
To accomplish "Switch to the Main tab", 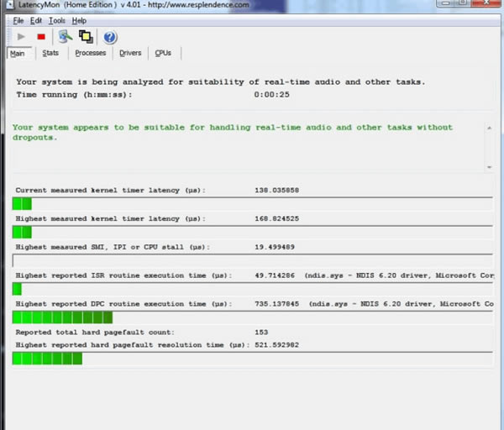I will click(17, 54).
